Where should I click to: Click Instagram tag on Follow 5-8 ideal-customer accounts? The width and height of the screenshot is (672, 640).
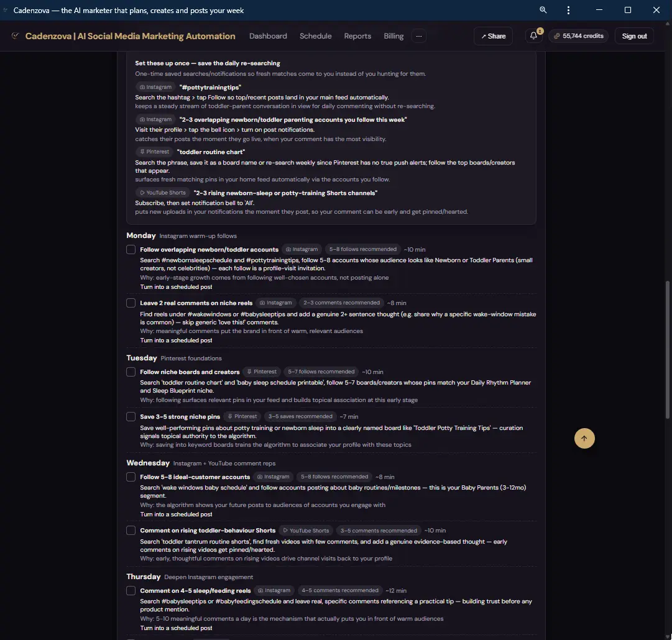pos(274,477)
